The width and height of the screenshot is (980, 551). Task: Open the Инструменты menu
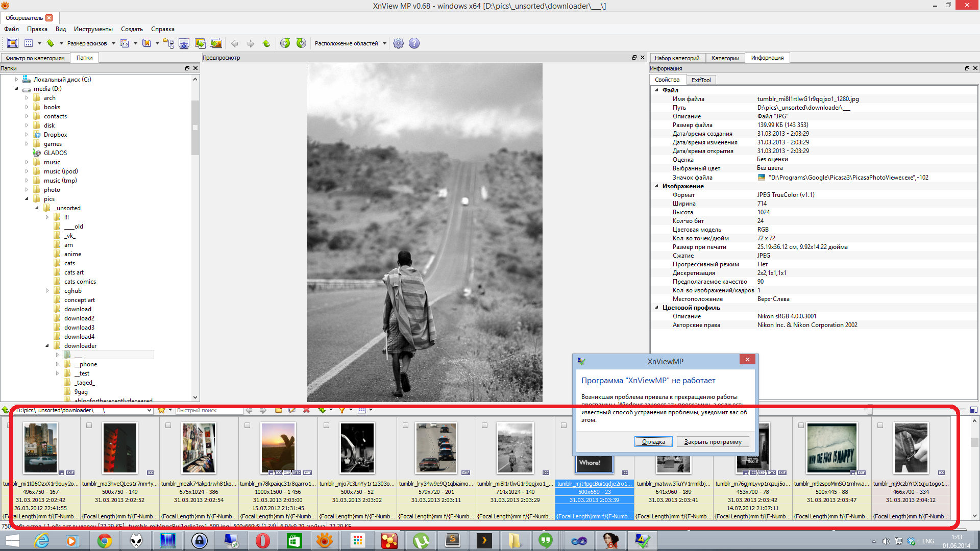point(93,29)
